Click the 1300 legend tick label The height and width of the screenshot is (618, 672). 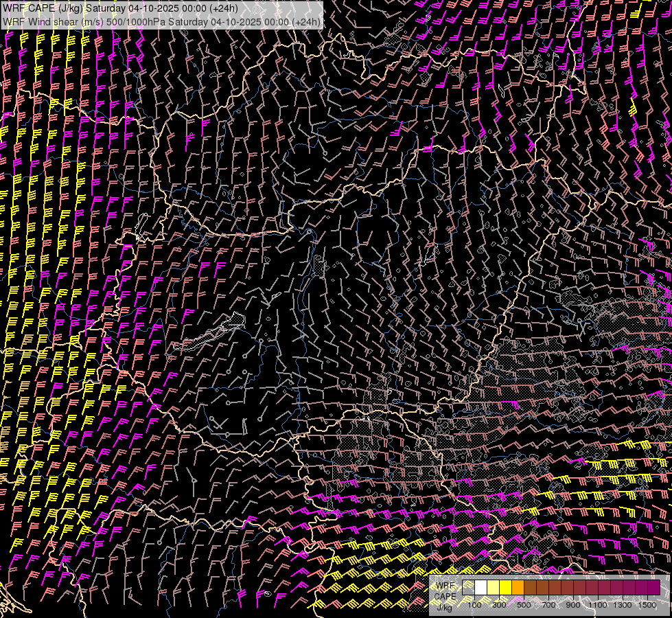623,605
